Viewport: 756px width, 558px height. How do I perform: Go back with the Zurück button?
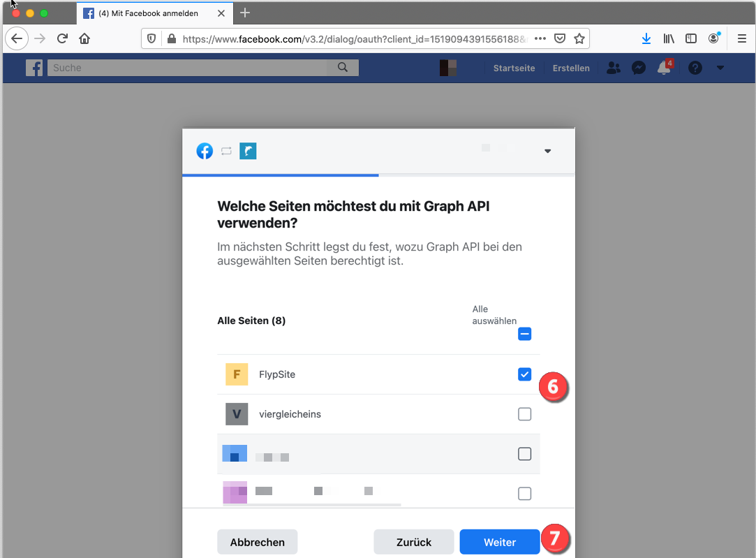(x=414, y=542)
